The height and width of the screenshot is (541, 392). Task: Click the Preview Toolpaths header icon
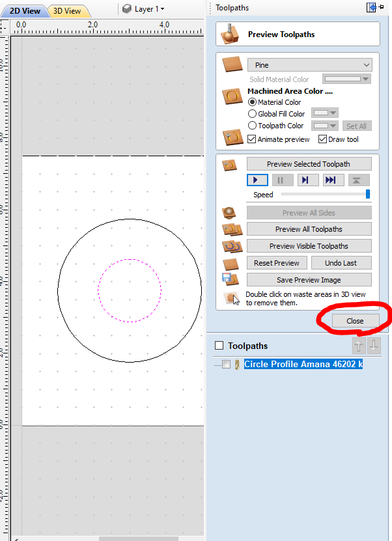pos(230,34)
